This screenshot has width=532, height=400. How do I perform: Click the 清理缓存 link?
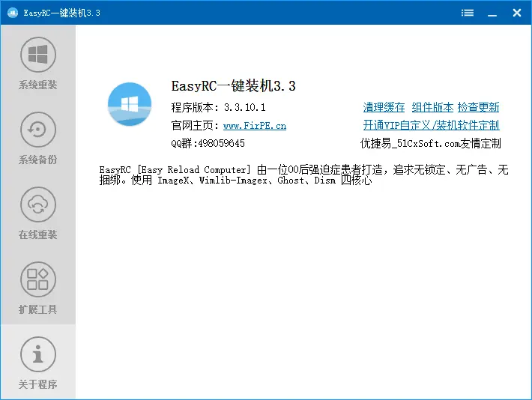click(x=384, y=108)
